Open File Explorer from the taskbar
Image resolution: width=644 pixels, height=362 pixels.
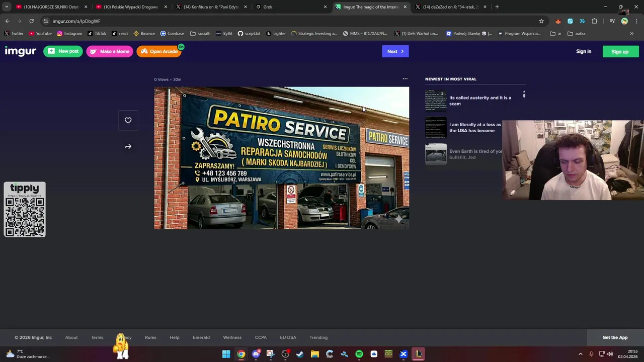(315, 354)
